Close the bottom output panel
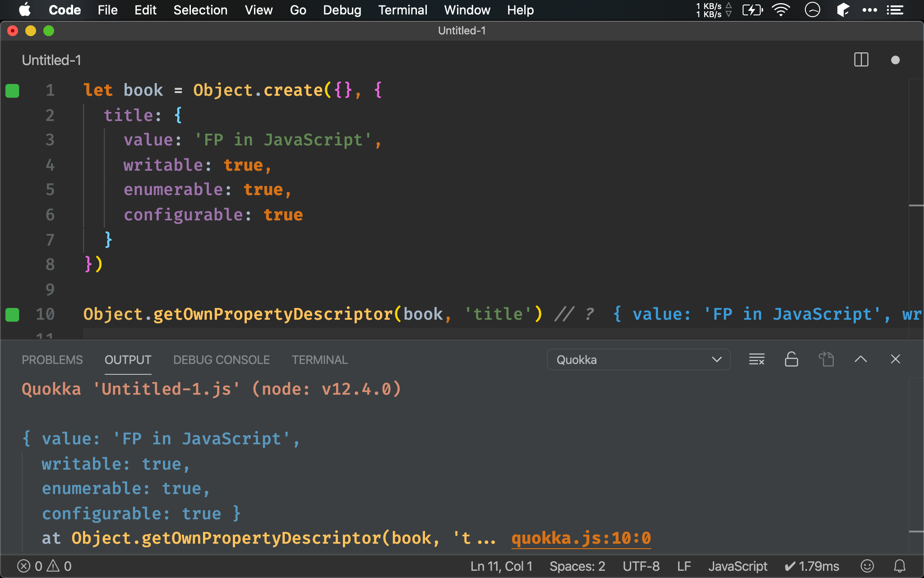Image resolution: width=924 pixels, height=578 pixels. tap(895, 359)
